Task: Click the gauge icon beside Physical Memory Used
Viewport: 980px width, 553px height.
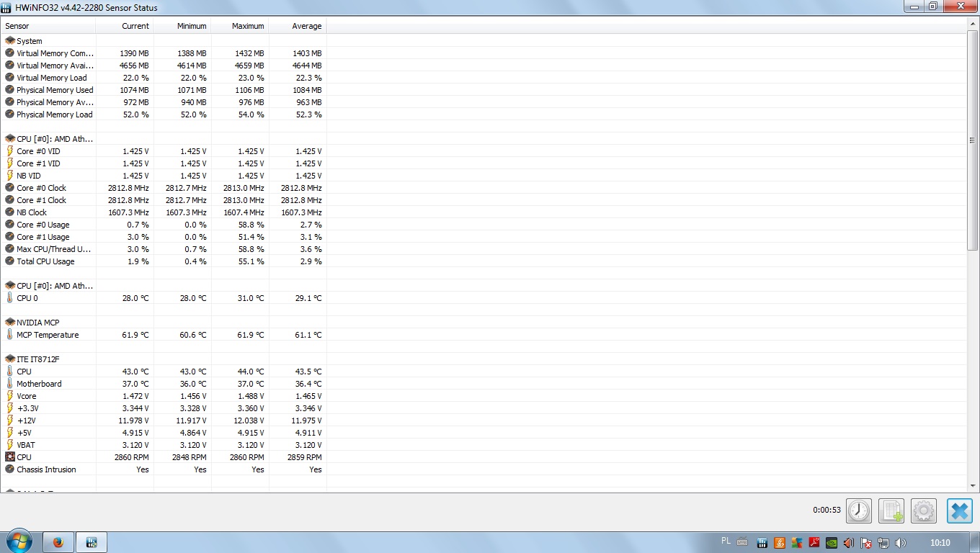Action: [10, 90]
